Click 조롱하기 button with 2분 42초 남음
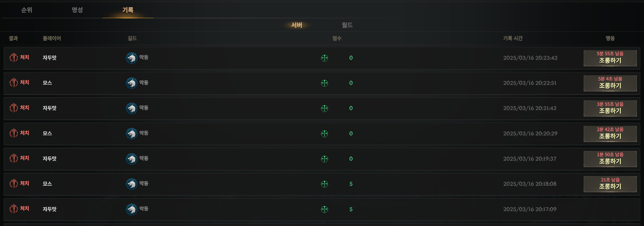 (x=610, y=134)
